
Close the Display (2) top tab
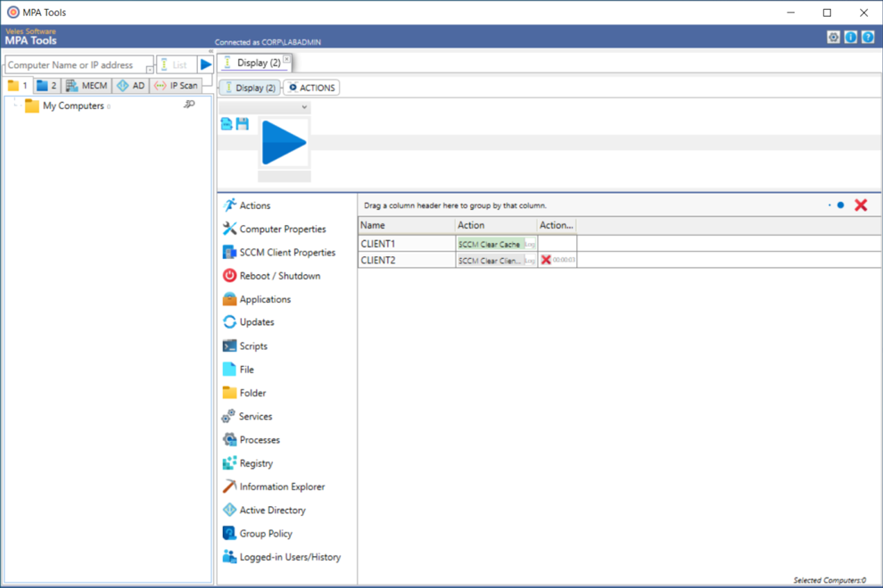click(287, 59)
